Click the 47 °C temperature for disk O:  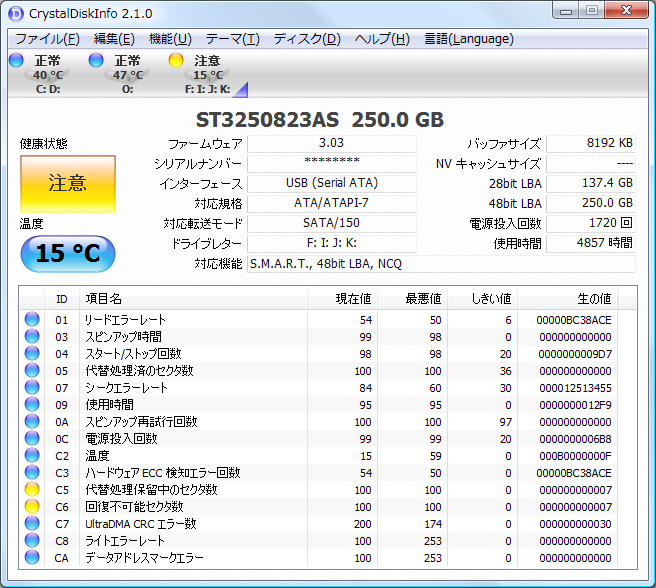tap(128, 75)
